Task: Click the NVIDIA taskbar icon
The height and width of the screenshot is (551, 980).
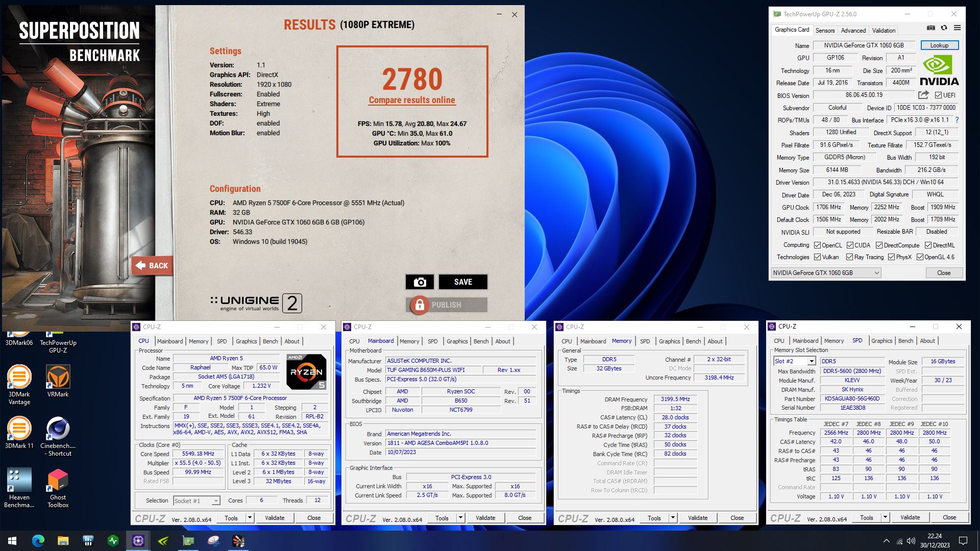Action: (163, 540)
